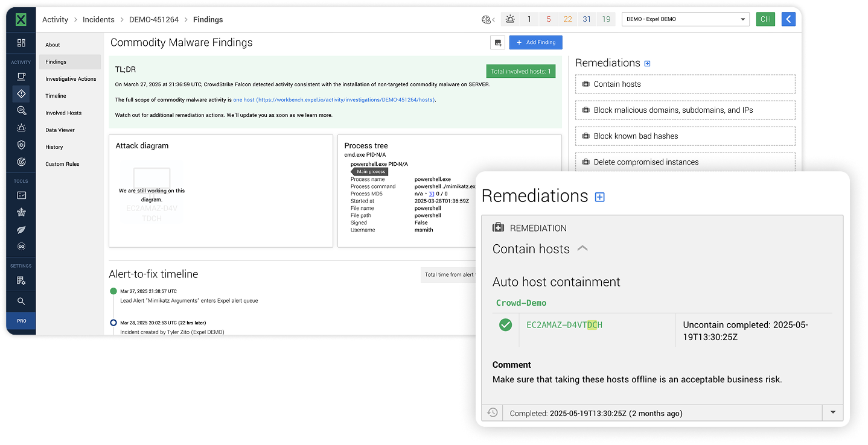Select the Findings section
868x445 pixels.
coord(69,62)
